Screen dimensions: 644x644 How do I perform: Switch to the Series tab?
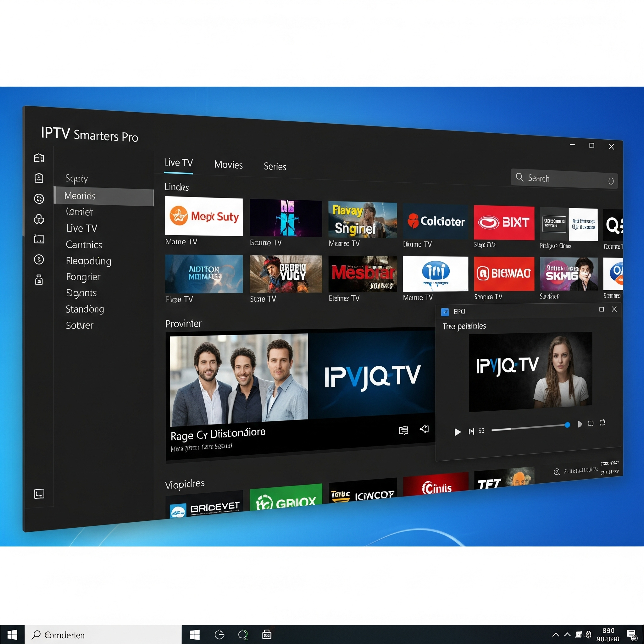pos(275,166)
